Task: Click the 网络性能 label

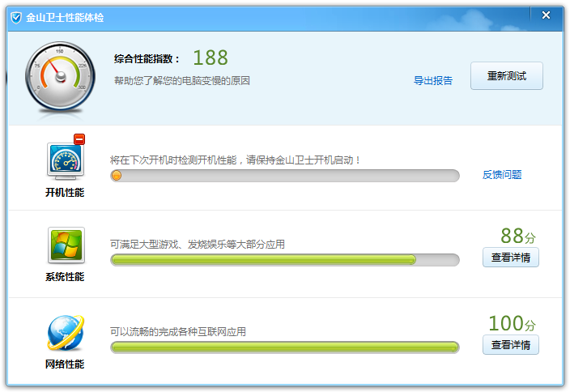Action: click(x=65, y=364)
